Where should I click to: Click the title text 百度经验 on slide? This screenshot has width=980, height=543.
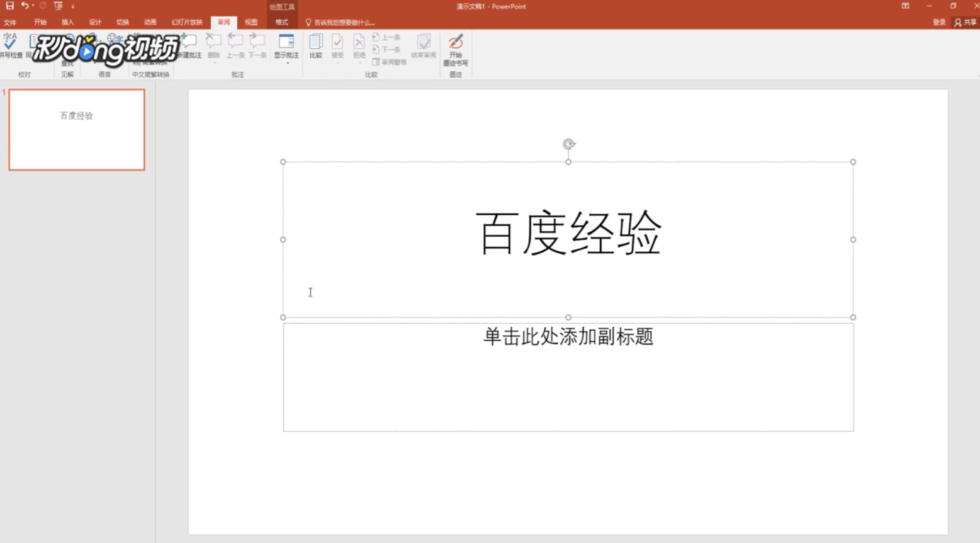click(x=568, y=233)
